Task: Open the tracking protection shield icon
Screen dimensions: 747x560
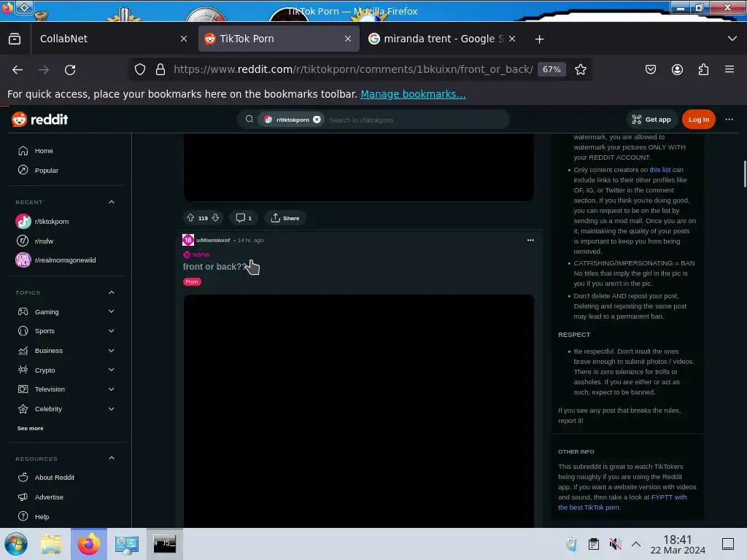Action: pyautogui.click(x=139, y=69)
